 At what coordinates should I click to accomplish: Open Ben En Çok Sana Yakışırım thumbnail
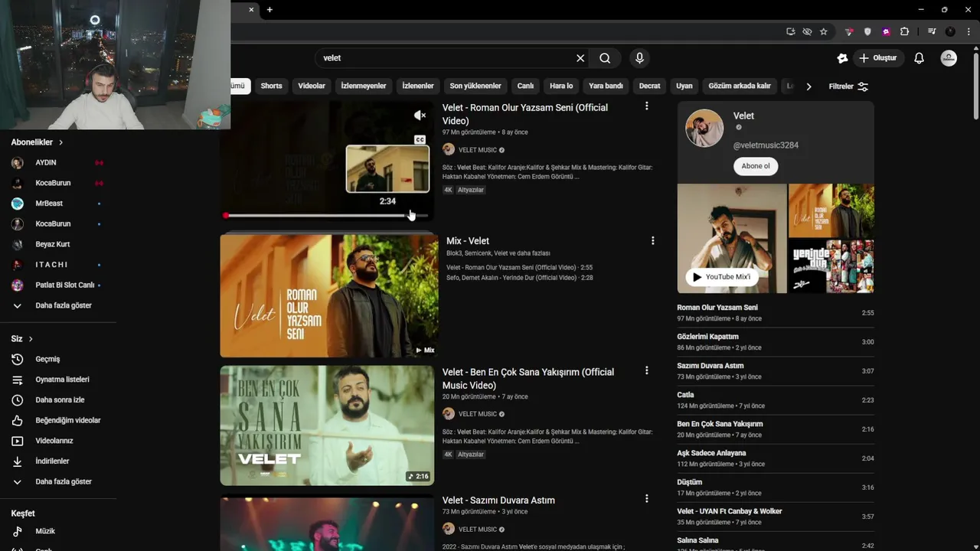327,425
